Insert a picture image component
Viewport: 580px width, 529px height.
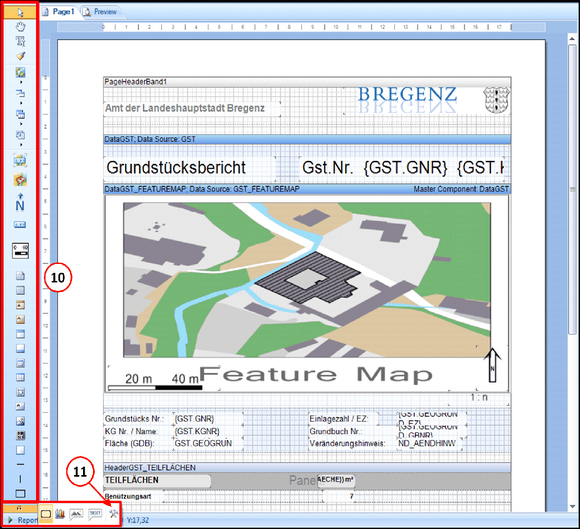pos(20,421)
